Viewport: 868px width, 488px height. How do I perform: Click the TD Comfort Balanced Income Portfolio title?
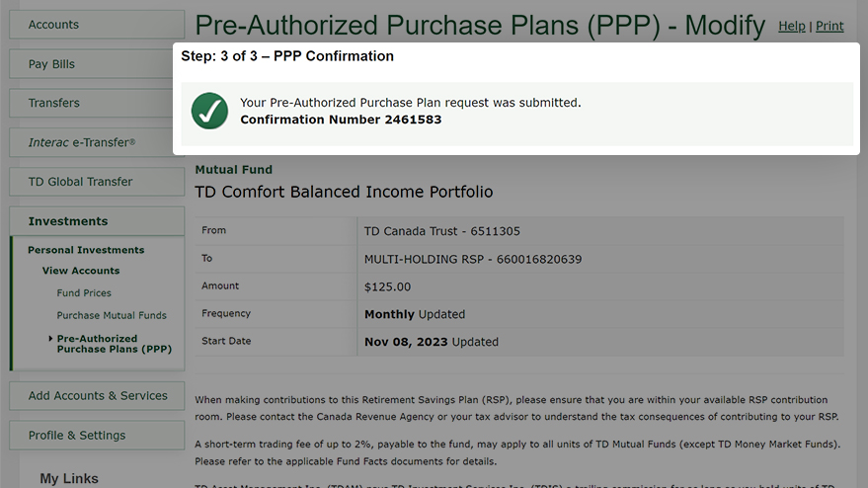click(344, 192)
